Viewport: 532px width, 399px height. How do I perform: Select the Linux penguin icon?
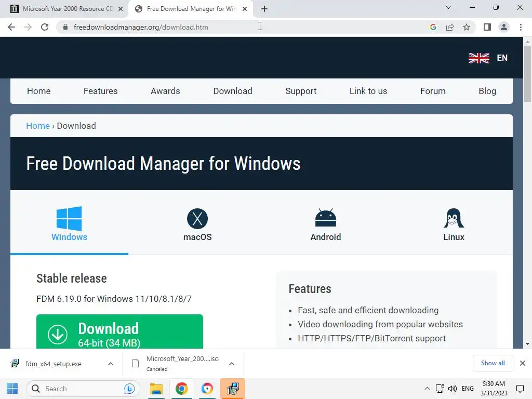point(454,218)
